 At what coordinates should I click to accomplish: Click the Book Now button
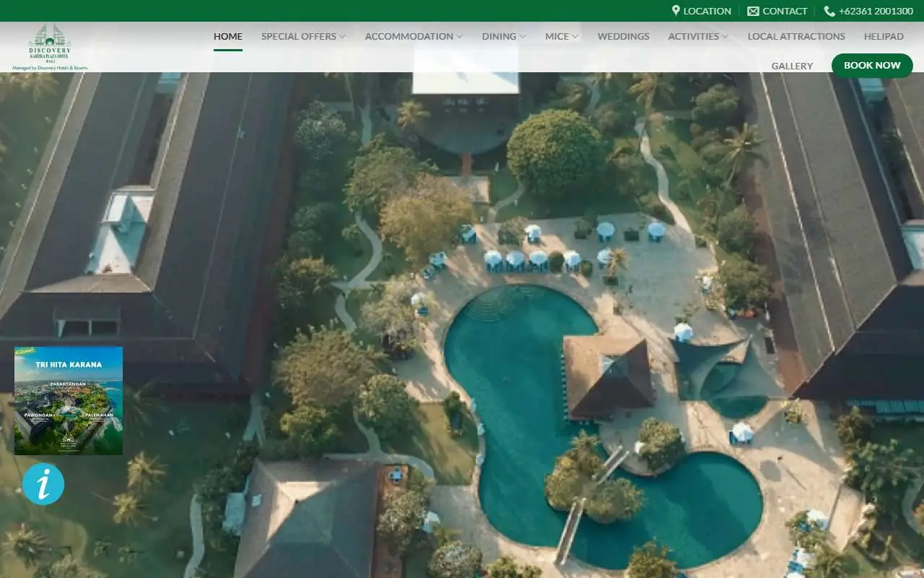pyautogui.click(x=872, y=65)
